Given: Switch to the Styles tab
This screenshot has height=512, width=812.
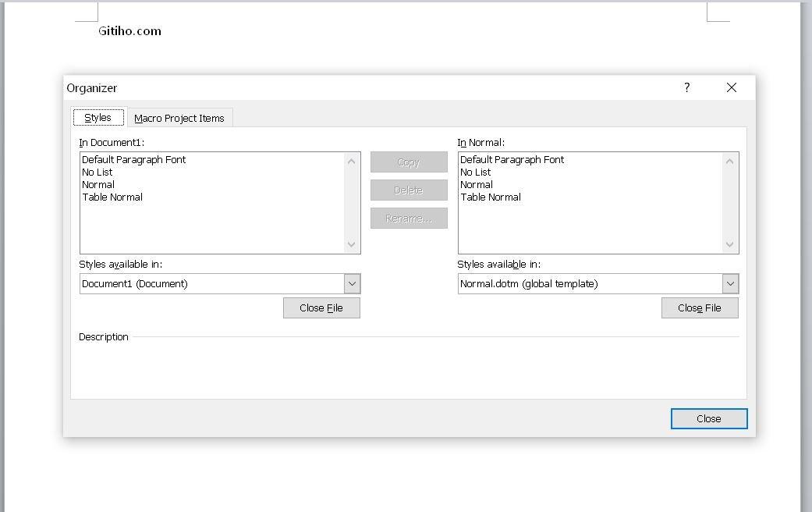Looking at the screenshot, I should tap(98, 118).
